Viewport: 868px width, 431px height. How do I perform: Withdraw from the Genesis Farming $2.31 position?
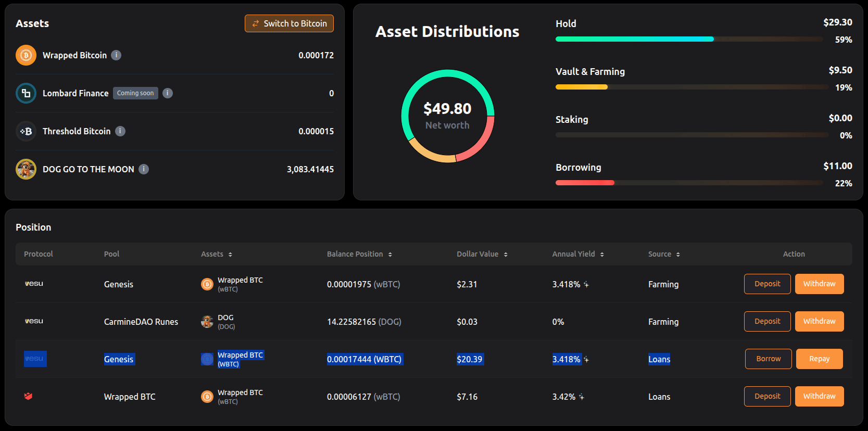(819, 284)
